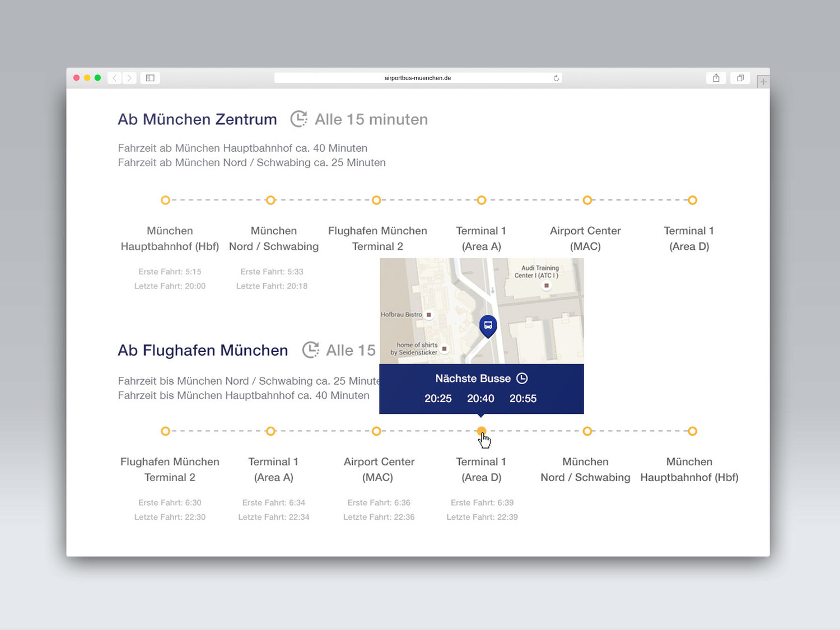Click Hofbrau Bistro marker on map
Screen dimensions: 840x630
[429, 315]
